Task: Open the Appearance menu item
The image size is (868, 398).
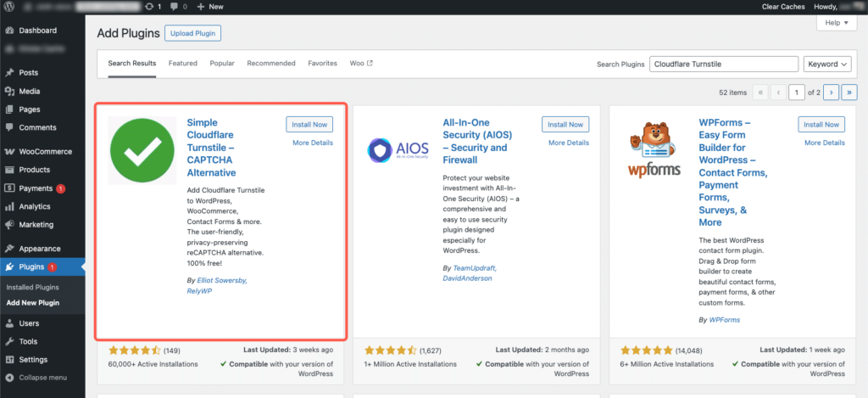Action: point(40,249)
